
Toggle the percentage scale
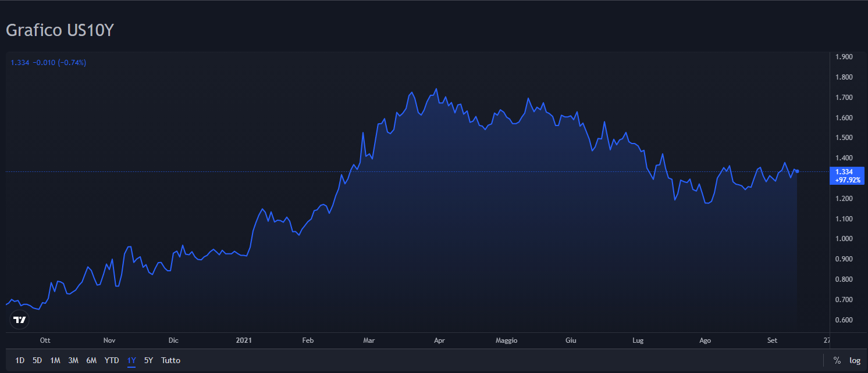[837, 360]
